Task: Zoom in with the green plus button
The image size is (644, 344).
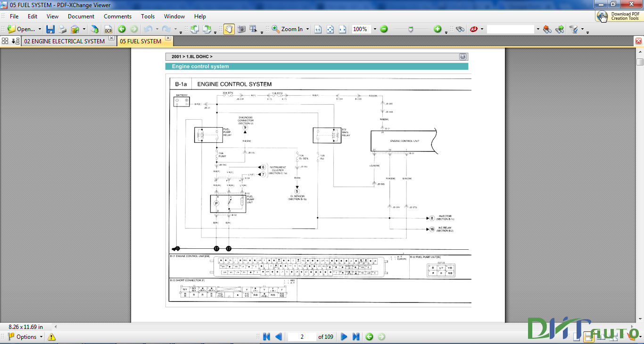Action: point(438,29)
